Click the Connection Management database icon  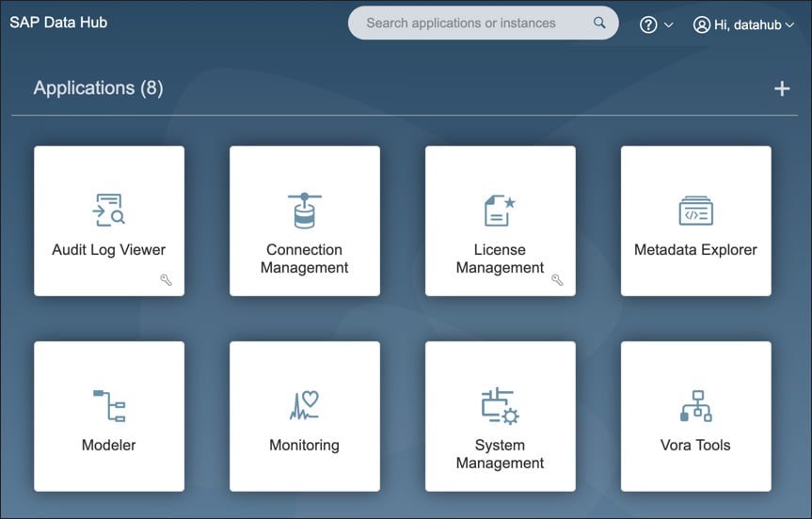305,211
